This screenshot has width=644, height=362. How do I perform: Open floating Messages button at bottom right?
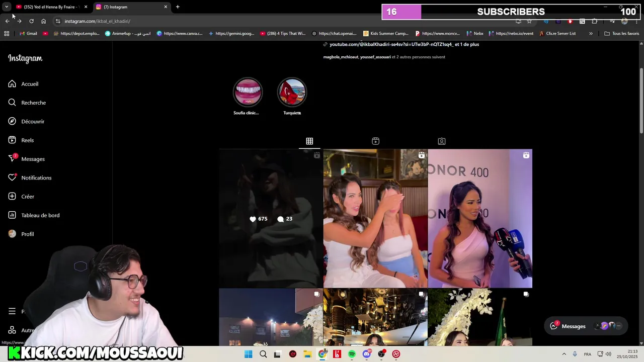point(586,326)
